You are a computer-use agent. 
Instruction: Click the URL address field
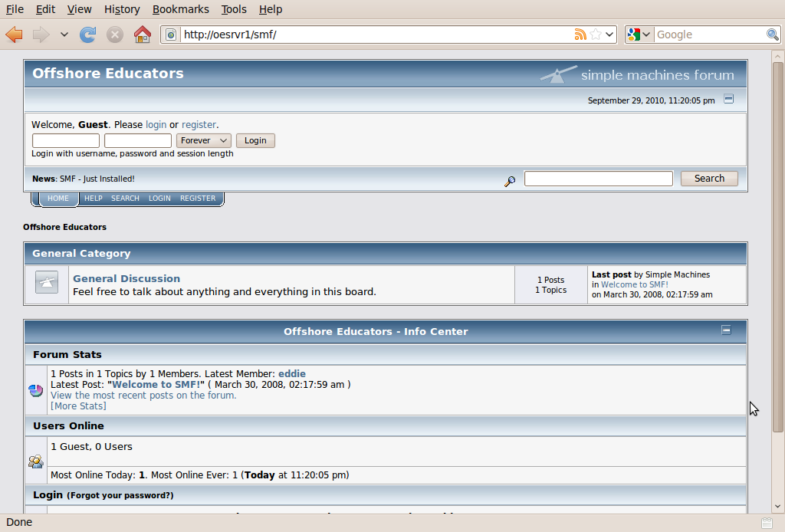pos(377,34)
